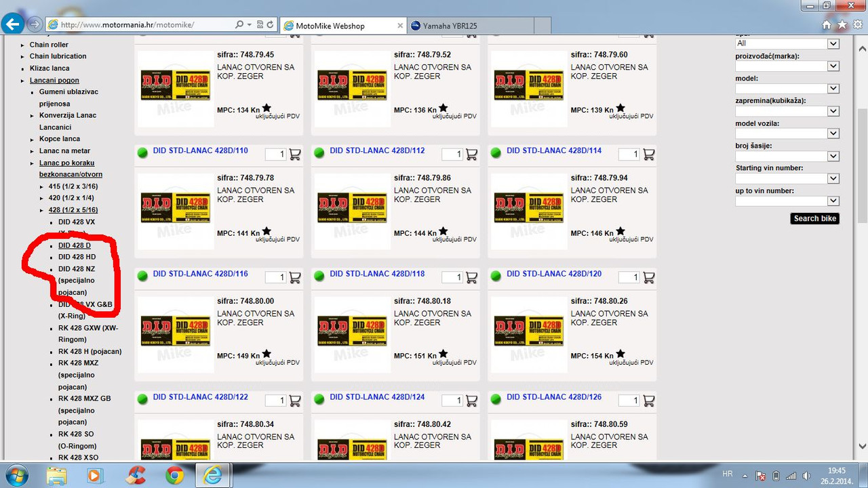The width and height of the screenshot is (868, 488).
Task: Open browser Tools gear icon
Action: coord(858,25)
